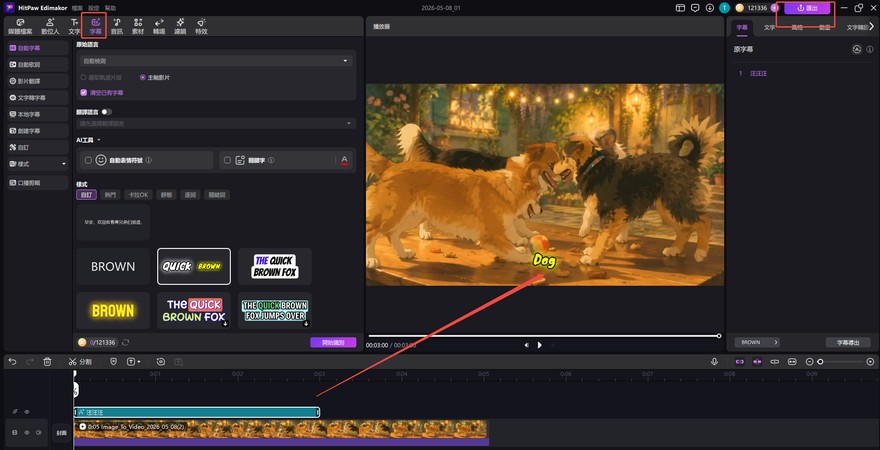The image size is (880, 450).
Task: Click the translate icon beside 原字幕
Action: click(856, 49)
